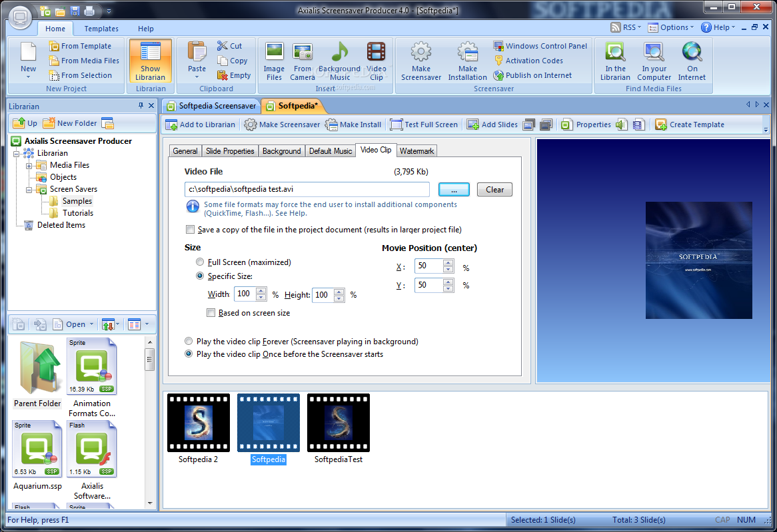Select Specific Size radio option

tap(200, 276)
